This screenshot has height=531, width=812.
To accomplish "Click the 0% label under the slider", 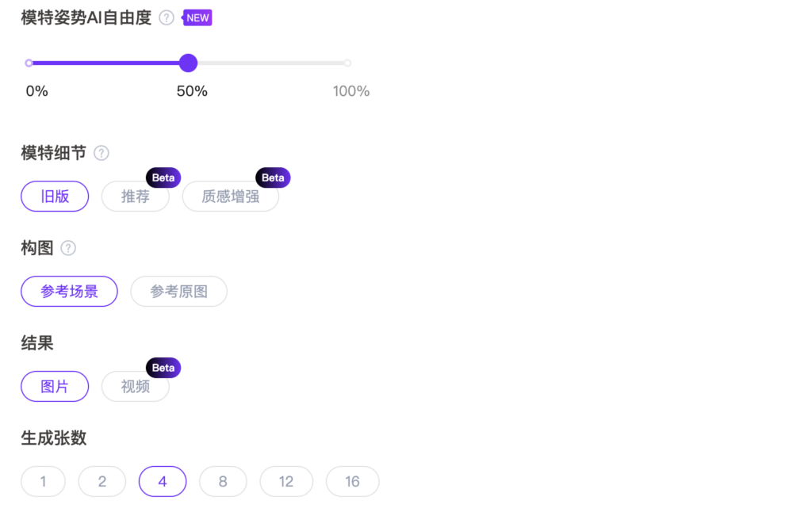I will (x=37, y=91).
